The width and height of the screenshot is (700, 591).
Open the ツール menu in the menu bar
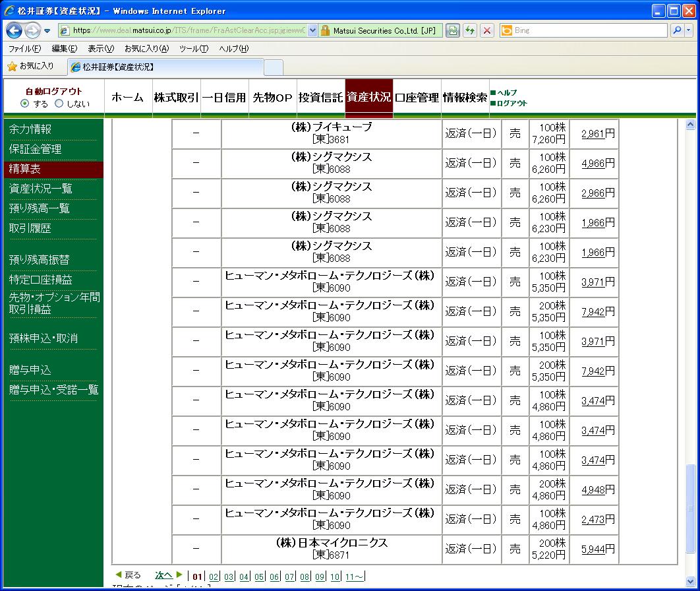[193, 49]
